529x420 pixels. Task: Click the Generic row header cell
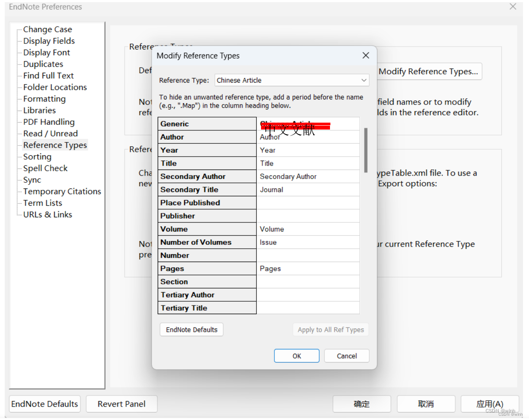207,124
